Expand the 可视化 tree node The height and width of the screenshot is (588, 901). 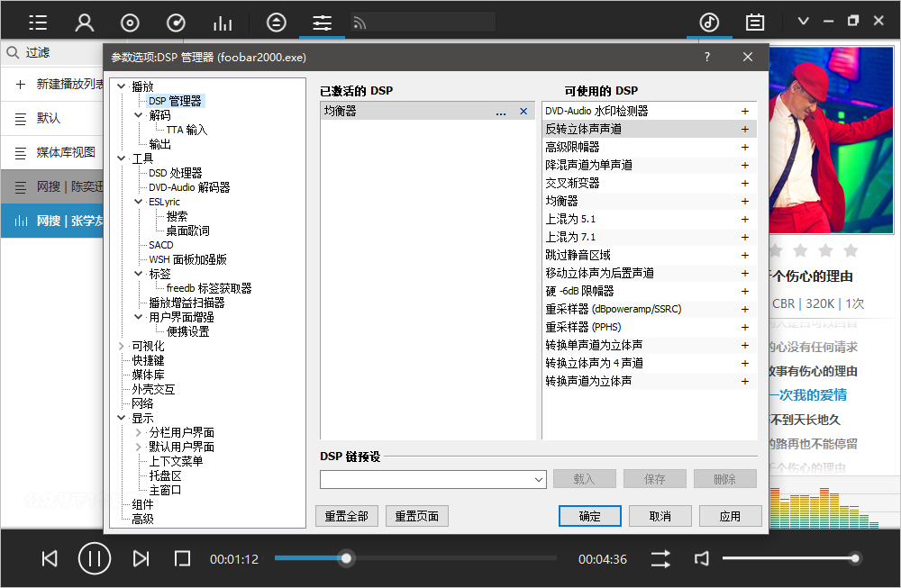(122, 346)
